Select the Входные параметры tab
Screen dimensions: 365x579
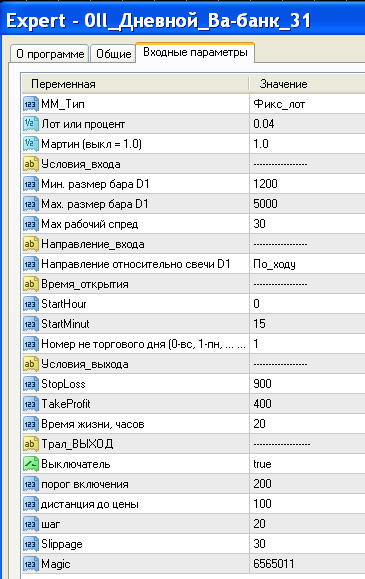[x=195, y=52]
